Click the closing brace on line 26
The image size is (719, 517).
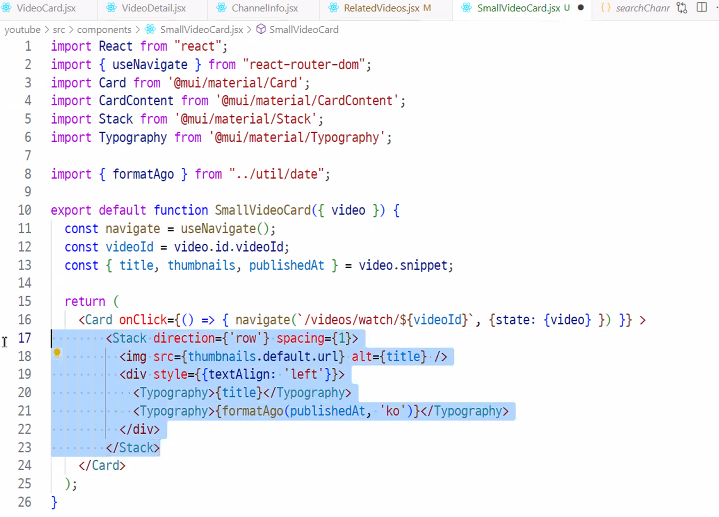(54, 502)
